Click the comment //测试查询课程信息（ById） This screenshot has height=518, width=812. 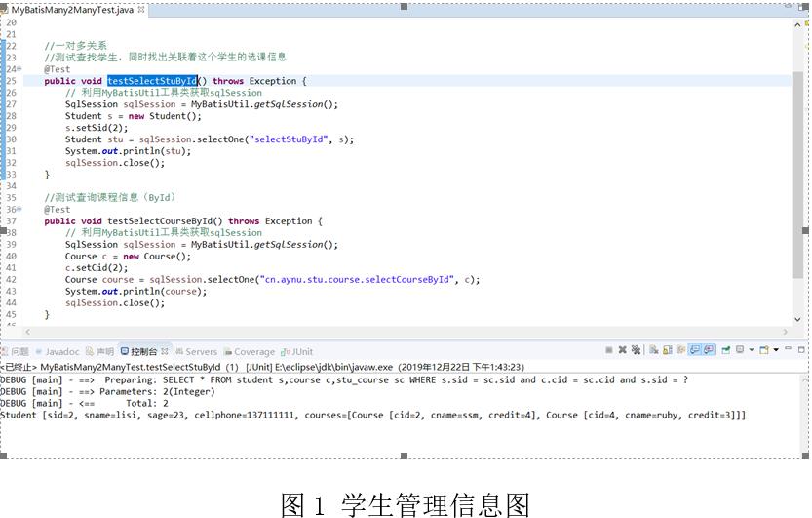coord(110,197)
